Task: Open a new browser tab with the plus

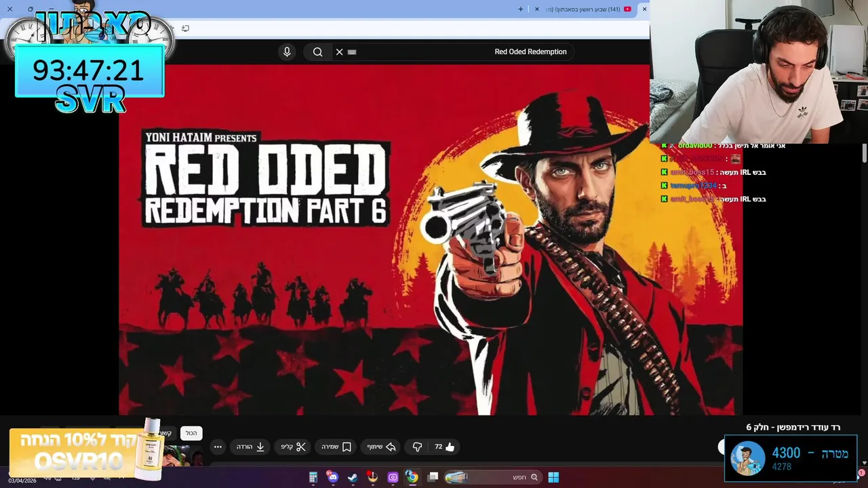Action: tap(521, 9)
